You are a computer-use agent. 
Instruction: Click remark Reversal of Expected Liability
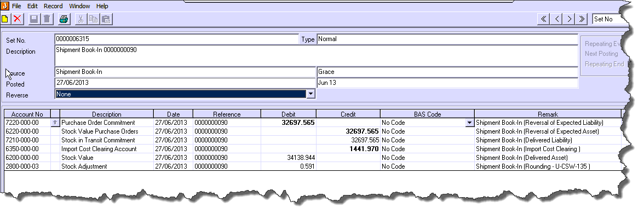pos(548,123)
